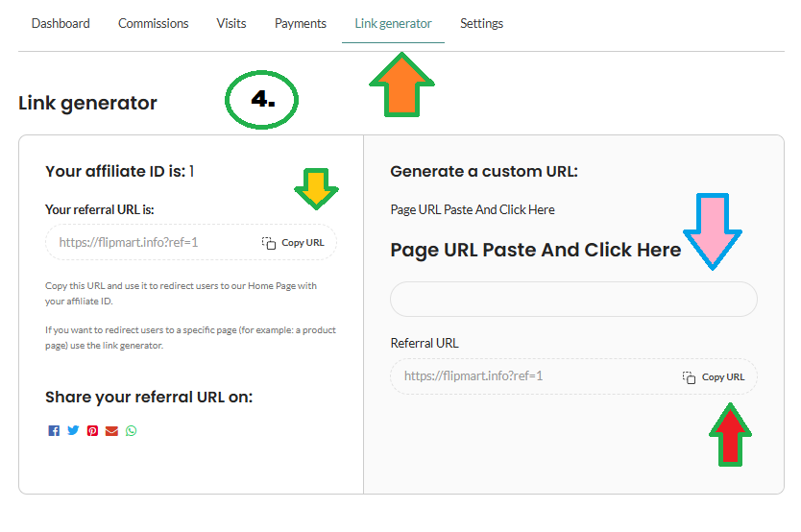Viewport: 801px width, 532px height.
Task: Share referral URL on Facebook
Action: click(54, 431)
